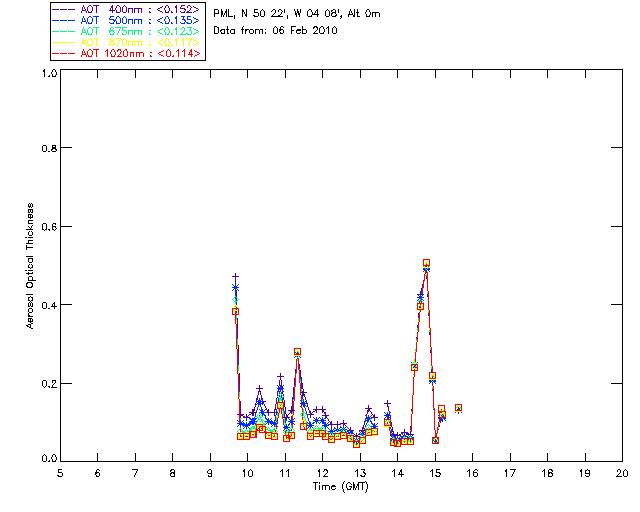
Task: Click the x-axis label 10
Action: tap(247, 474)
